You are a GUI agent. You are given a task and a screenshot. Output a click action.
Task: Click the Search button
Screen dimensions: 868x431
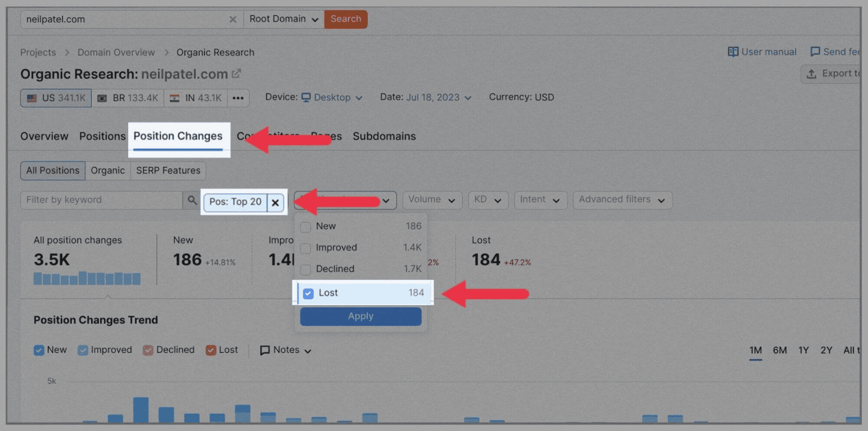346,19
